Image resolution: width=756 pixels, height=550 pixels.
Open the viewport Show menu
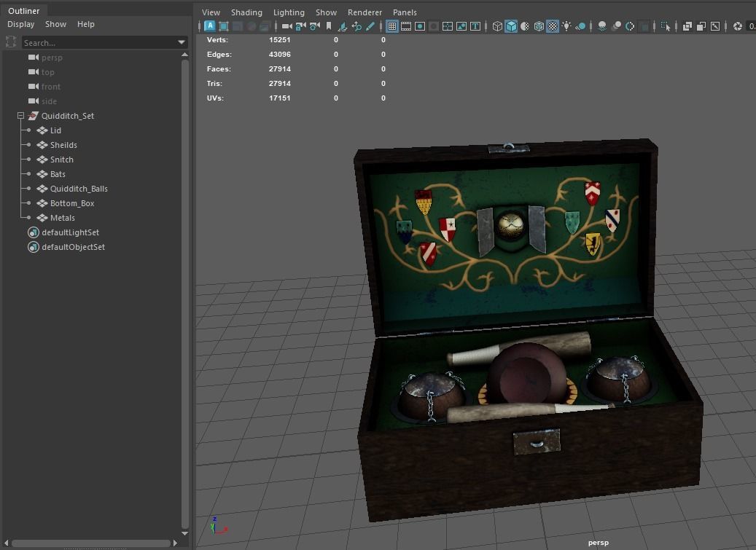click(x=326, y=12)
